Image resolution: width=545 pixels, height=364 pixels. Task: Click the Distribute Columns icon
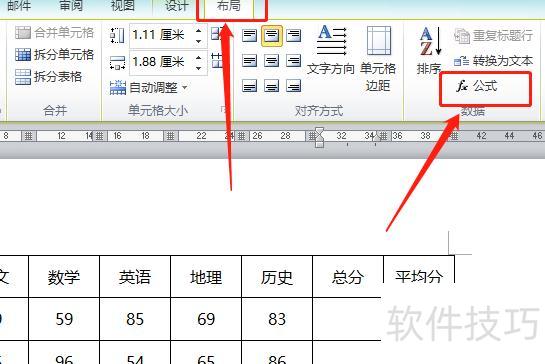[216, 61]
